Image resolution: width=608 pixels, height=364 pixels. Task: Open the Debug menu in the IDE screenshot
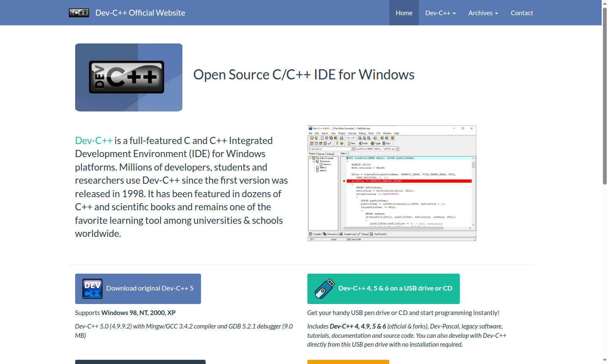pyautogui.click(x=362, y=133)
